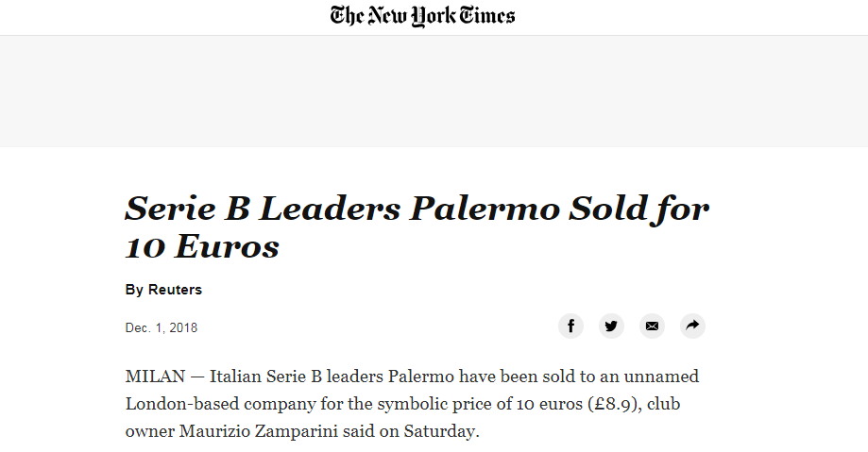Click The New York Times logo
This screenshot has width=868, height=452.
422,16
